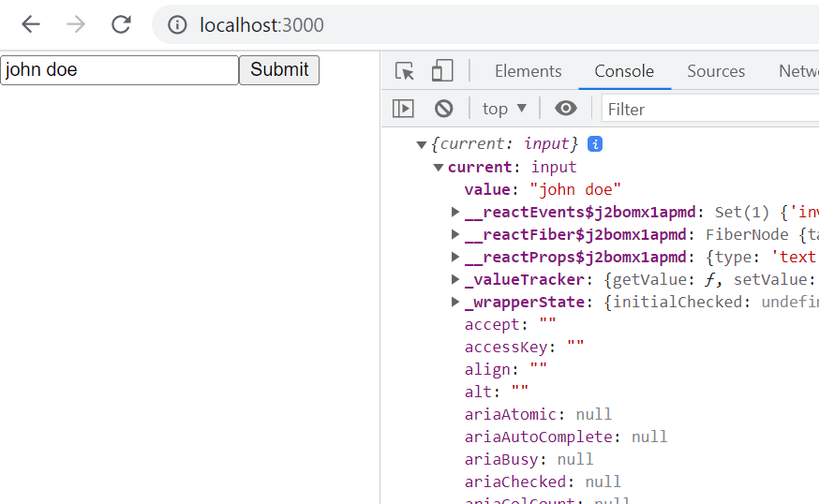The height and width of the screenshot is (504, 819).
Task: Go back with the browser back arrow
Action: point(31,24)
